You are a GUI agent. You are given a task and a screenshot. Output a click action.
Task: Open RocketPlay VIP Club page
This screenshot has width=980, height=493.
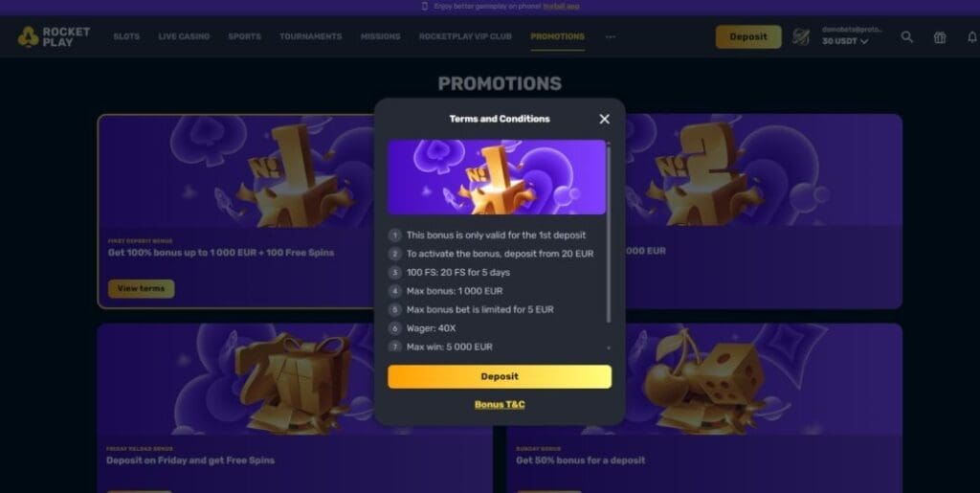click(465, 37)
